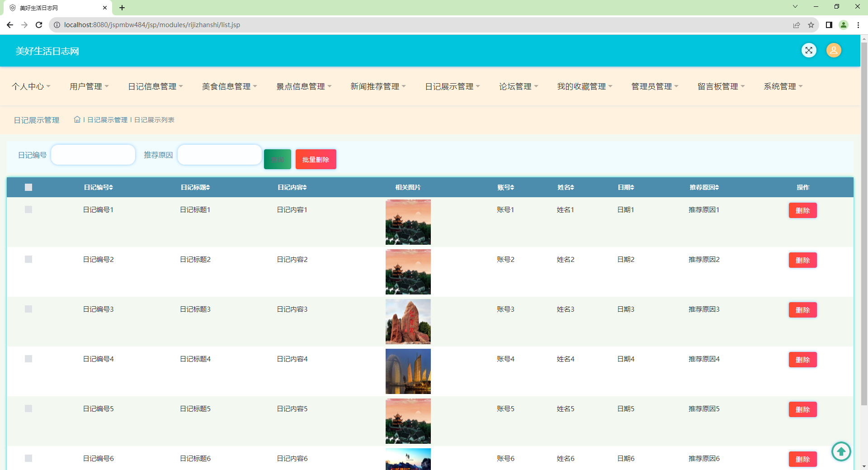Click the 日记编号 search input field
The height and width of the screenshot is (470, 868).
93,154
